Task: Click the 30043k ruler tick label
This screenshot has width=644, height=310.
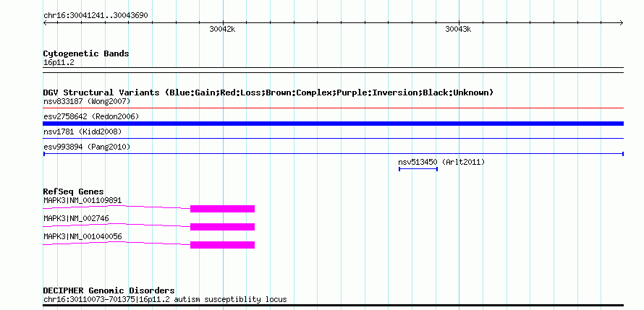Action: pos(458,29)
